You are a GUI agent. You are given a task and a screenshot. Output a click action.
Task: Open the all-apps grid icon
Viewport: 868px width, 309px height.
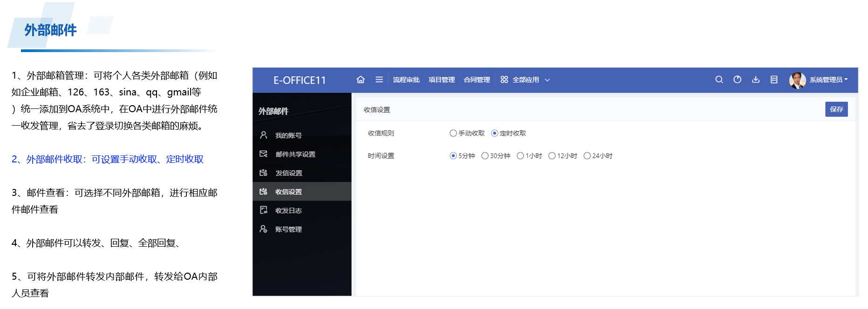[x=504, y=80]
